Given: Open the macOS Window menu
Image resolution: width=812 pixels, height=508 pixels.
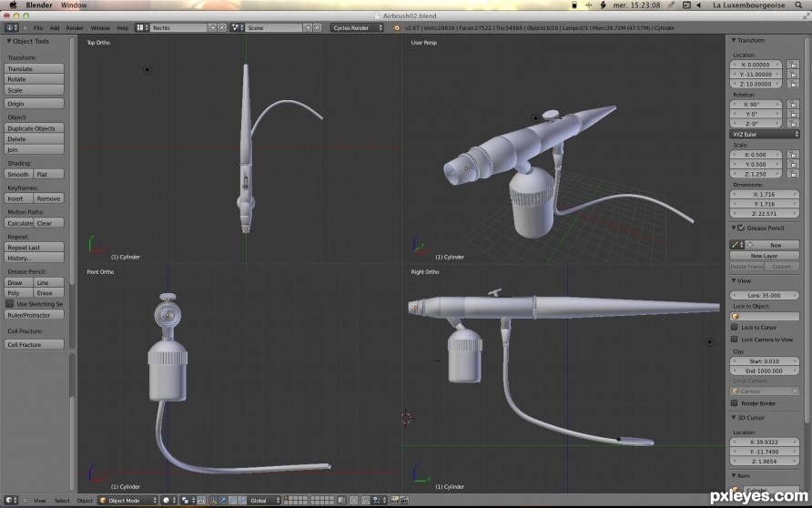Looking at the screenshot, I should click(x=74, y=5).
